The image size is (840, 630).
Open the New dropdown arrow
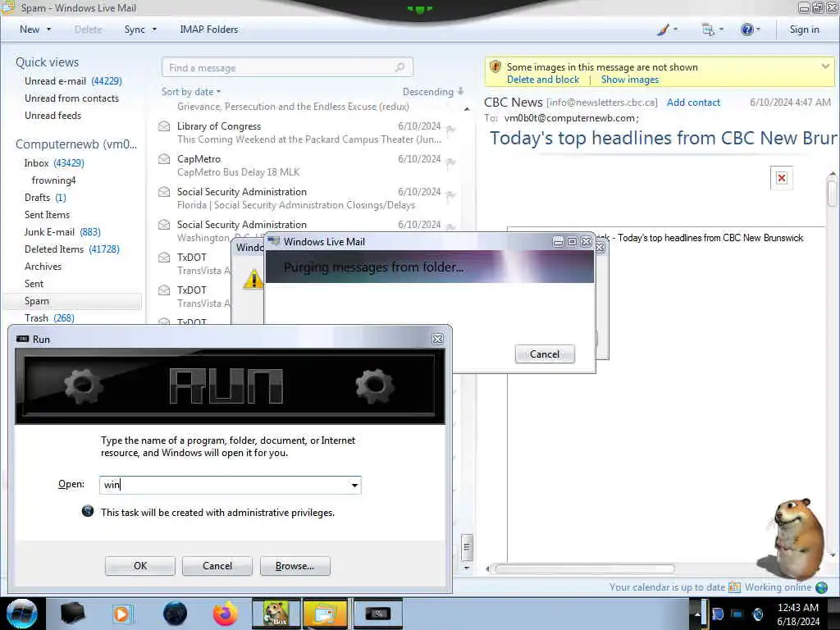point(48,30)
